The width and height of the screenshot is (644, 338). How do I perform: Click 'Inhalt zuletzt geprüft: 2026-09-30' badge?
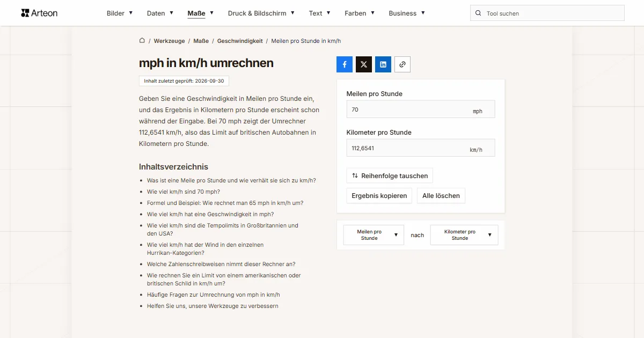184,81
